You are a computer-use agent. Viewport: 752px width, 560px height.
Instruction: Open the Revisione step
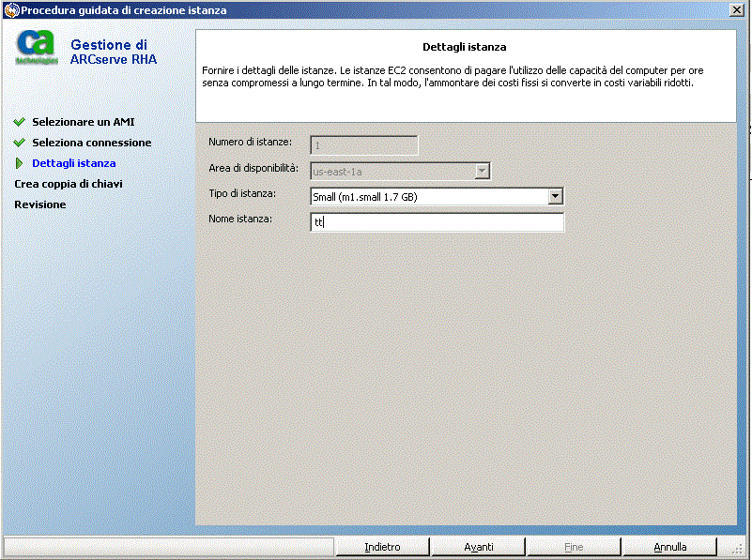pos(39,204)
